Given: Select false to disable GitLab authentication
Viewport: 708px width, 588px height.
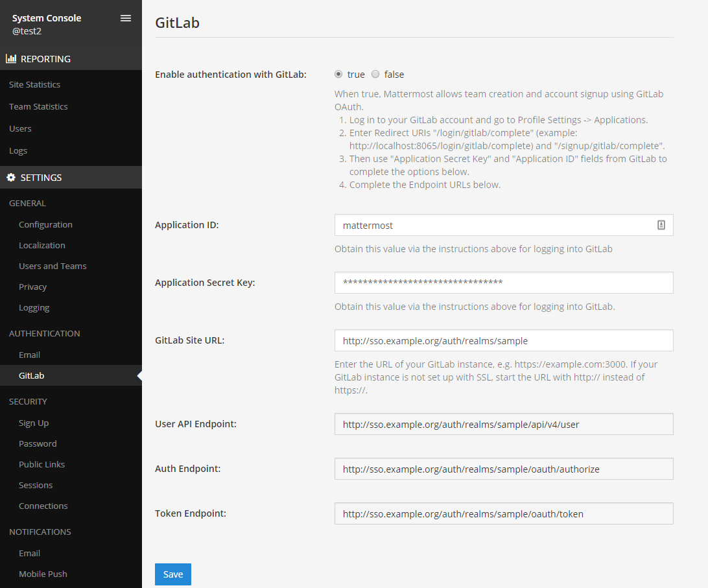Looking at the screenshot, I should pyautogui.click(x=375, y=75).
